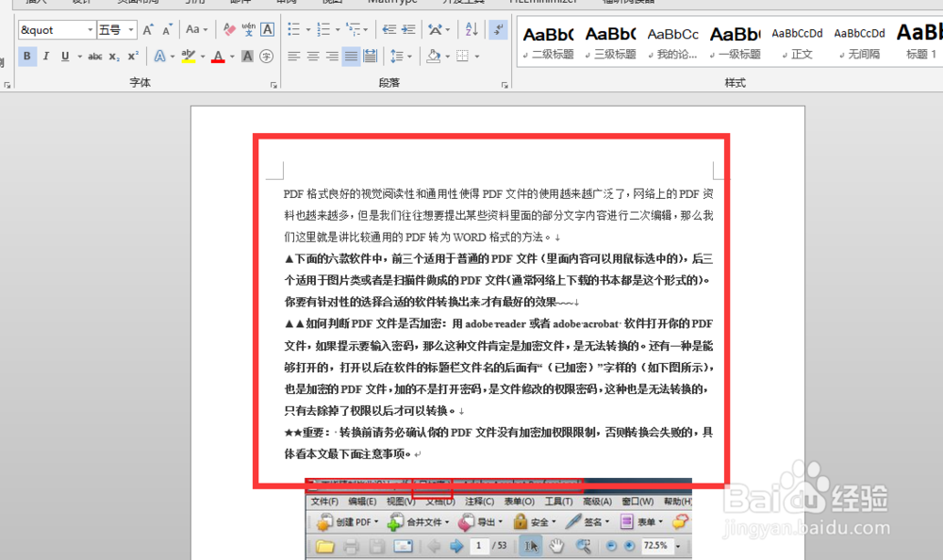Apply Character Border with boxed A icon

coord(268,29)
